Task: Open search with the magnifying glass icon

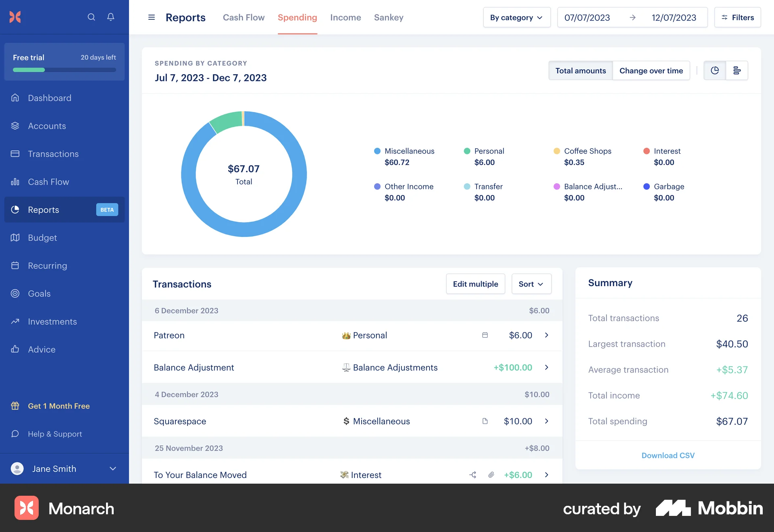Action: (x=91, y=17)
